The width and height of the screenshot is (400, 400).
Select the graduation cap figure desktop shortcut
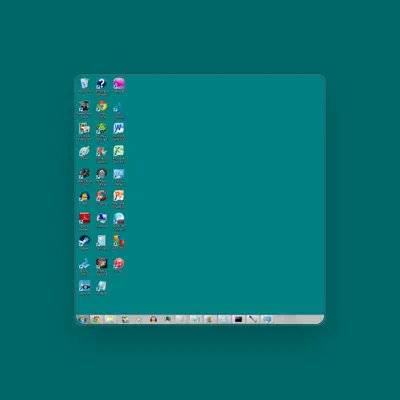click(85, 106)
